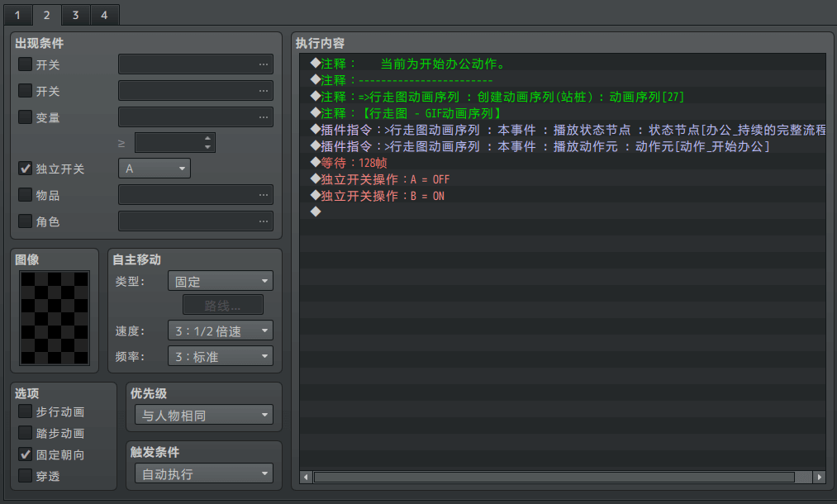The image size is (837, 504).
Task: Expand the 优先级 priority dropdown
Action: (203, 415)
